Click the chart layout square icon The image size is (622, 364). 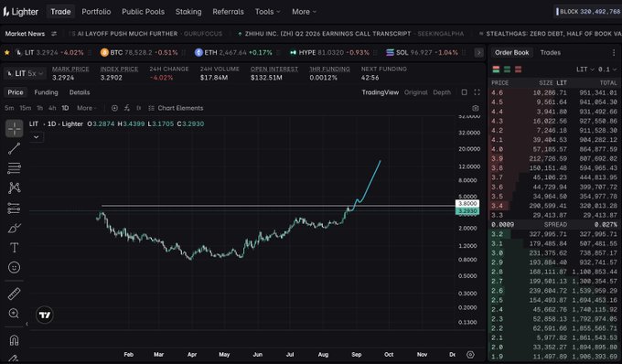tap(464, 92)
